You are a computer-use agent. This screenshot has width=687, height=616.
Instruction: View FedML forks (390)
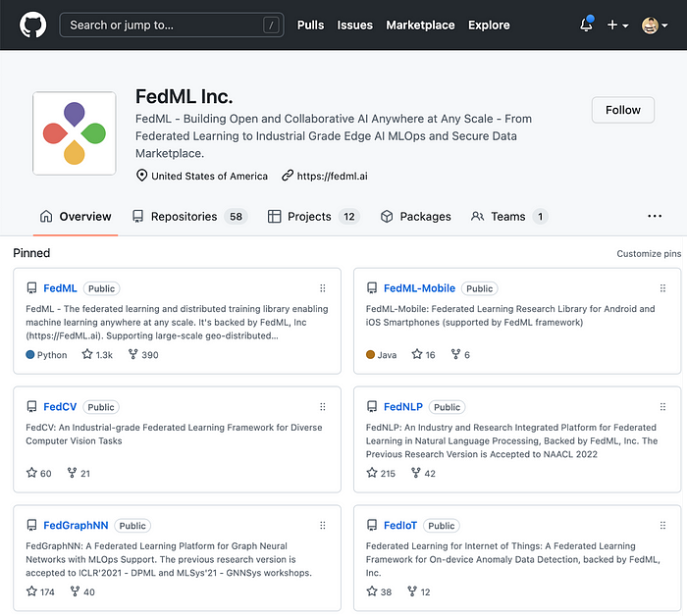pyautogui.click(x=143, y=355)
